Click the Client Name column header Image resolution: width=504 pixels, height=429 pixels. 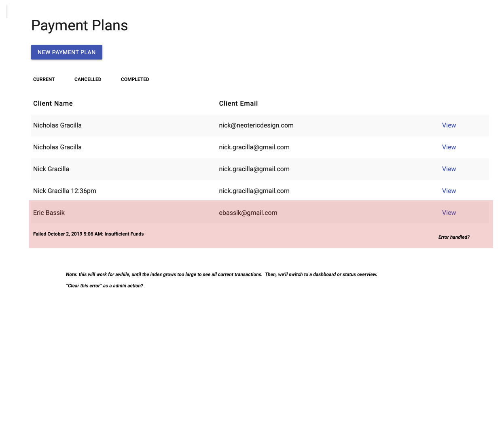point(53,104)
